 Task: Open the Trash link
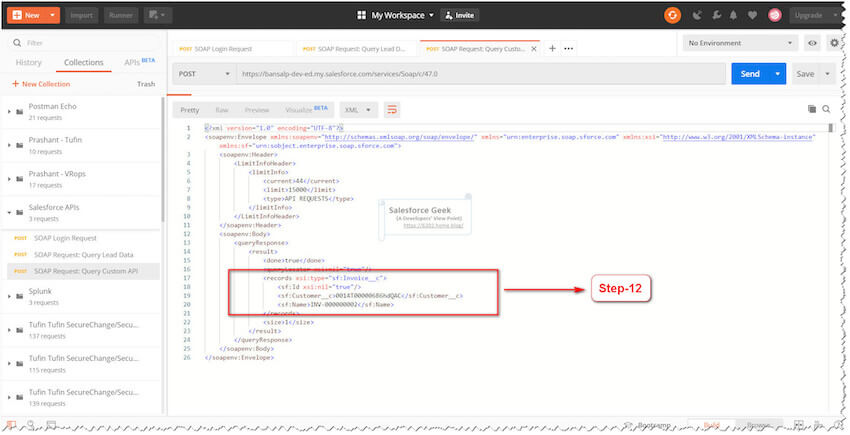point(146,84)
